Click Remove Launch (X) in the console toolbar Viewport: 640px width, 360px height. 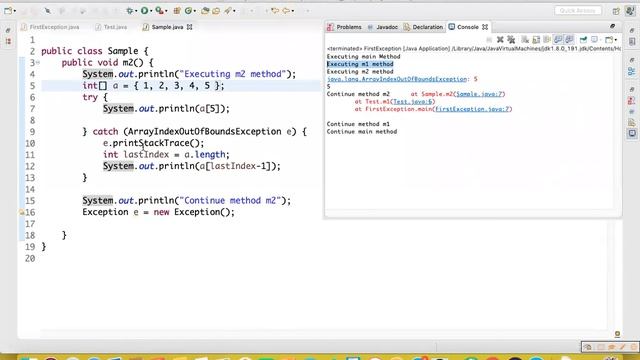pos(500,40)
